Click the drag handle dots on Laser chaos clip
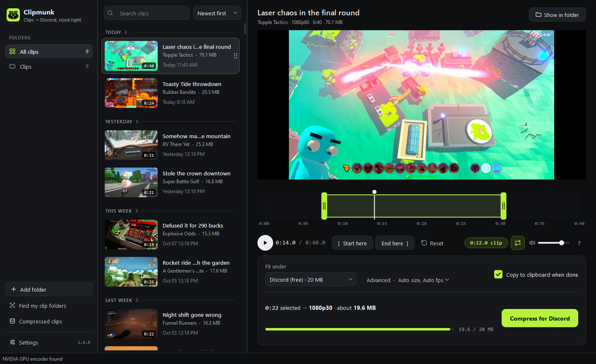The height and width of the screenshot is (364, 596). coord(236,56)
